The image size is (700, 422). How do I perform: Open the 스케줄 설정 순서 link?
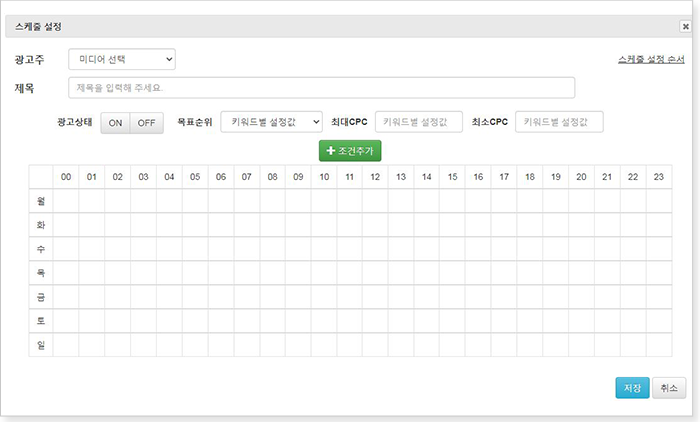click(x=651, y=60)
